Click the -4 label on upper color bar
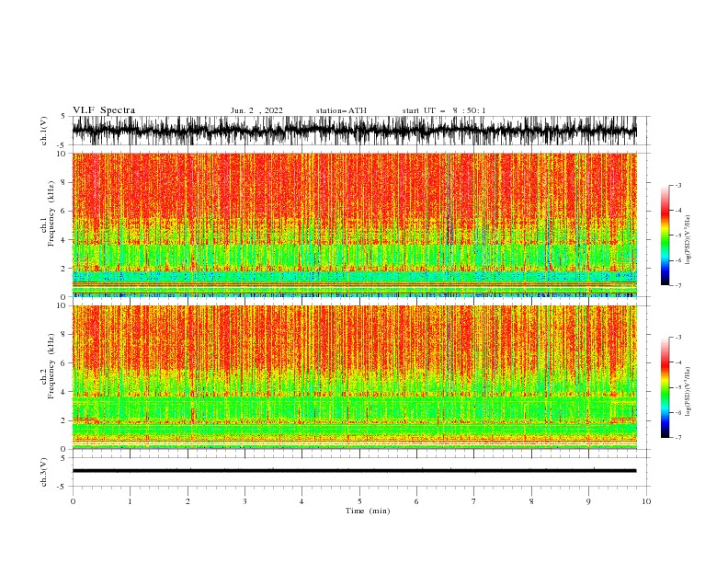The image size is (728, 563). 678,211
